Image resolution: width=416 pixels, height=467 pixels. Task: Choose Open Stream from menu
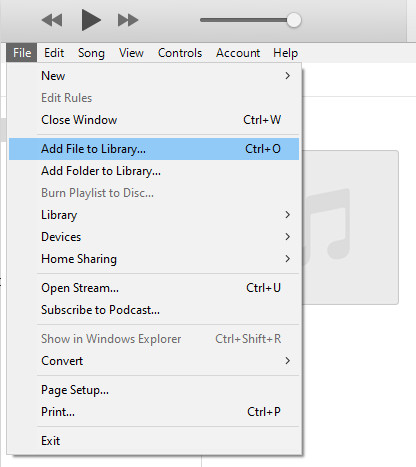coord(154,288)
